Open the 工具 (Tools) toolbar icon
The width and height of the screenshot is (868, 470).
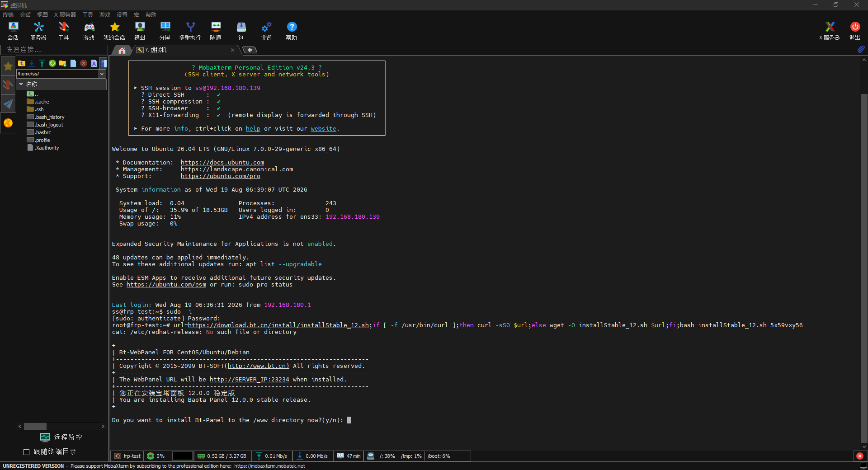tap(64, 31)
